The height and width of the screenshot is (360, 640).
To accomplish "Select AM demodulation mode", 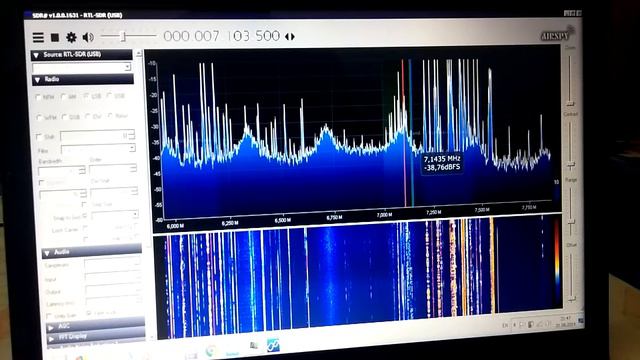I will 69,97.
